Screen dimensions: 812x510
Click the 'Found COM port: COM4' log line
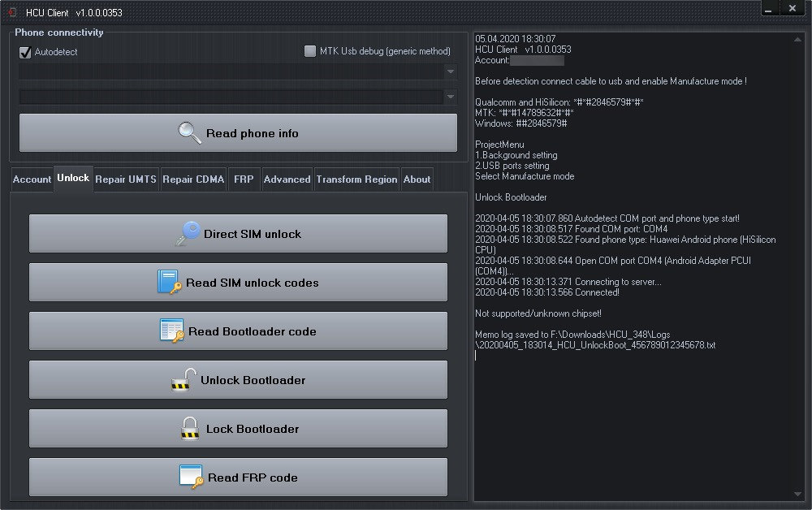(571, 229)
